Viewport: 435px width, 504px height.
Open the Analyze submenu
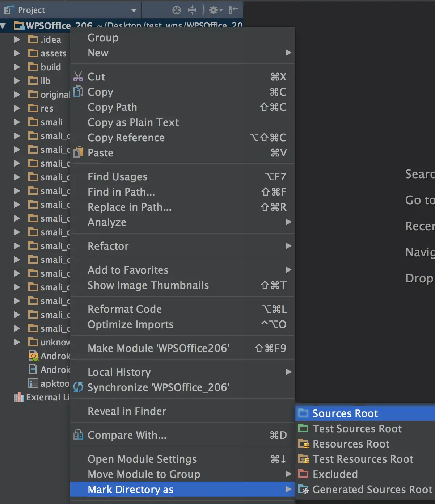pos(182,222)
